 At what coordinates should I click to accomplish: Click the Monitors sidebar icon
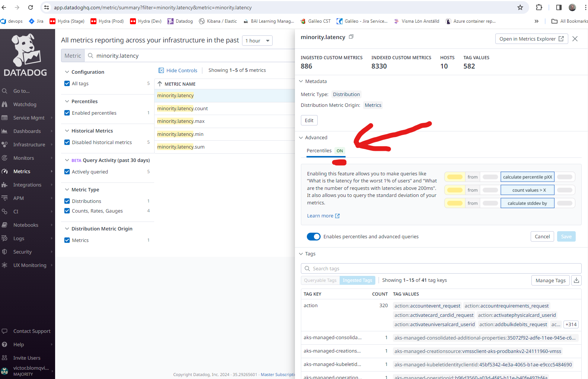(5, 158)
